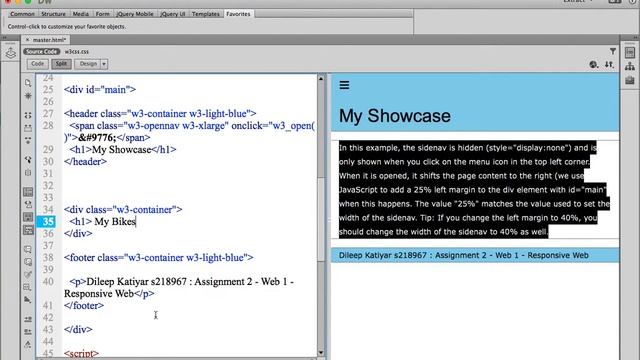This screenshot has width=640, height=360.
Task: Open the top icon in right panel dock
Action: [x=630, y=52]
